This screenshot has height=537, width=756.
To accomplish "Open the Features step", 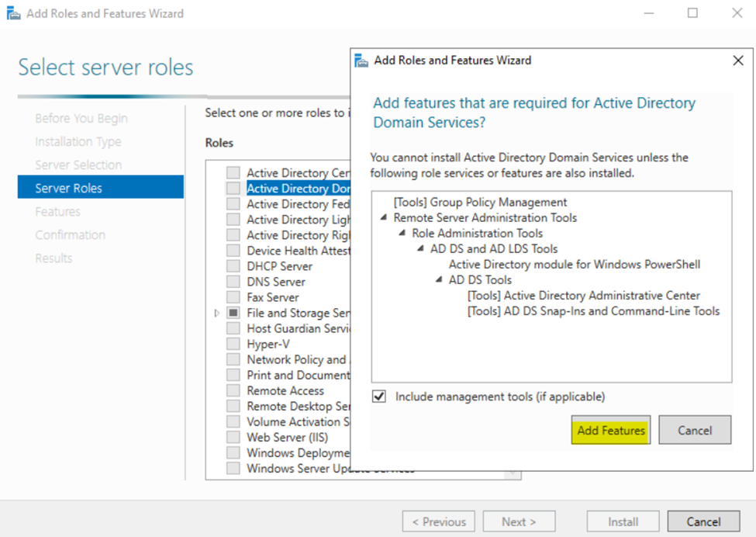I will 57,211.
